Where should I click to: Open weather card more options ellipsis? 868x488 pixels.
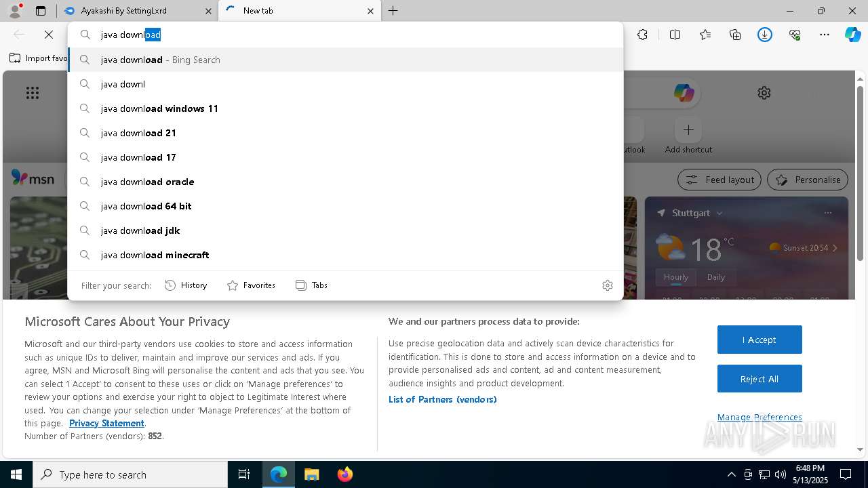tap(827, 213)
